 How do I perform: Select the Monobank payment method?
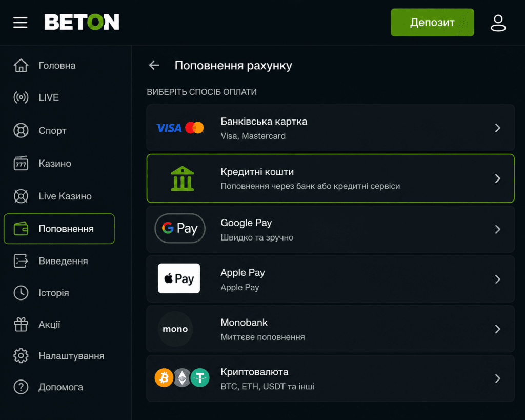331,329
